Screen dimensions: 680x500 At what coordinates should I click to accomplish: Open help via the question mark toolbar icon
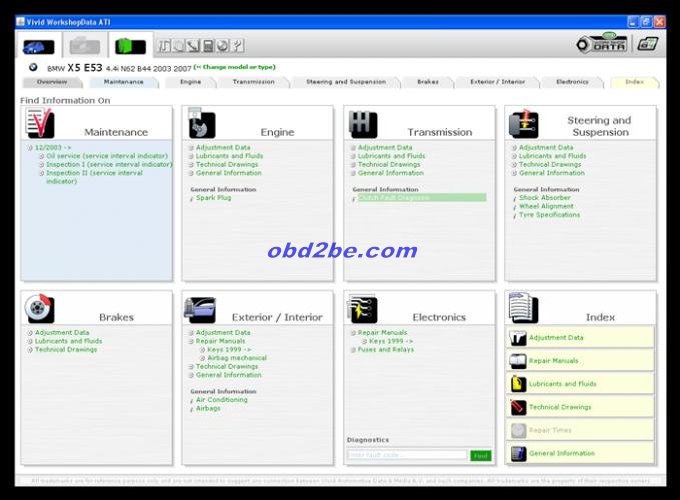click(x=238, y=46)
